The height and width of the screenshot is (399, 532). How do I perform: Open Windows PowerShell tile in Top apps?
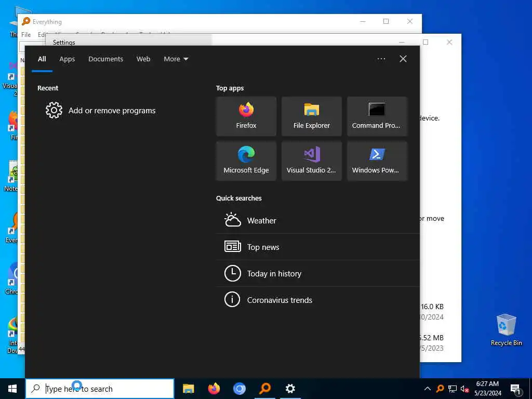point(377,161)
